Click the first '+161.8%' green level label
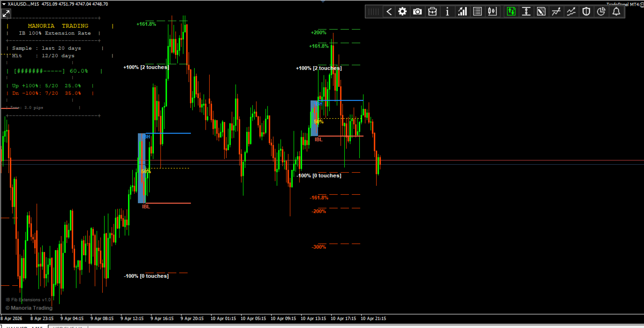The height and width of the screenshot is (328, 644). 146,24
